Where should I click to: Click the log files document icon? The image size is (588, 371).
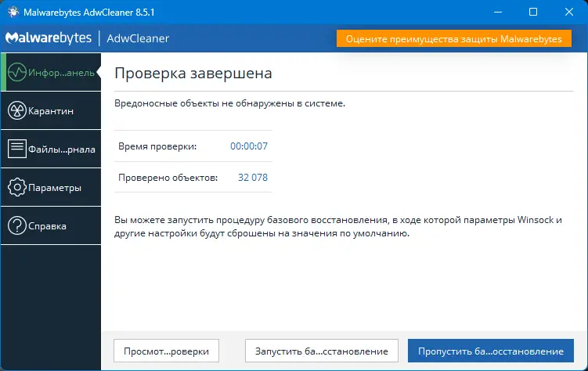point(17,149)
